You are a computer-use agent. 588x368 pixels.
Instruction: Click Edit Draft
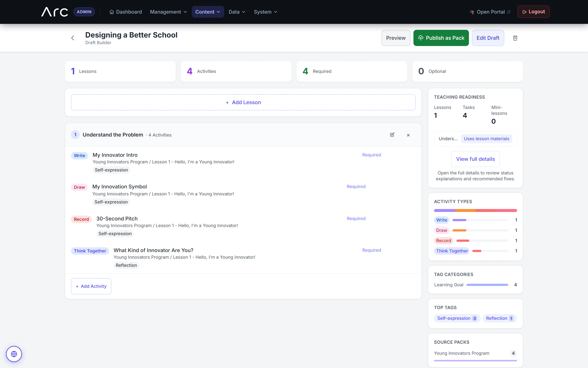(488, 38)
